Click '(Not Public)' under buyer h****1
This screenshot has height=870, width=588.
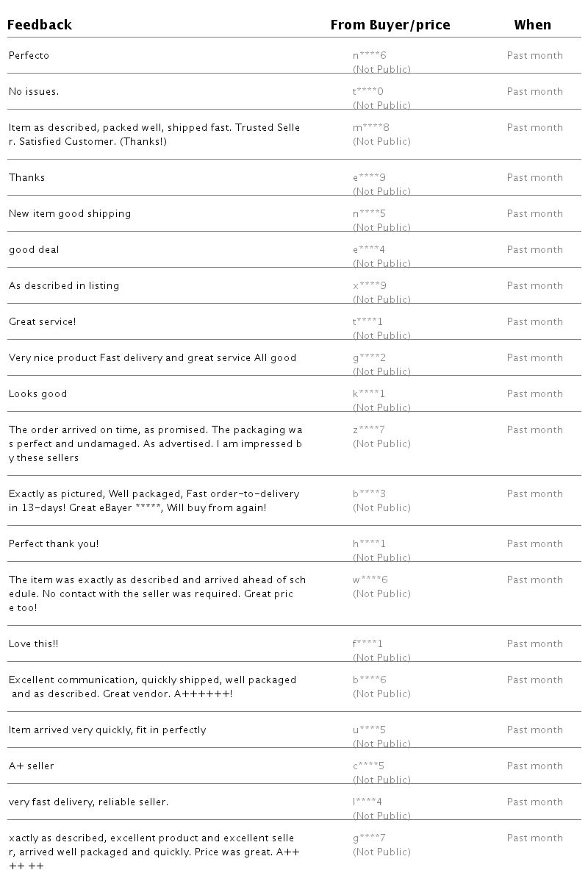click(381, 557)
